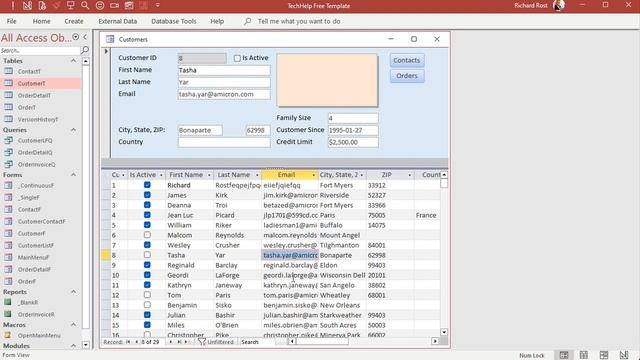
Task: Uncheck Is Active for James Kirk
Action: tap(147, 195)
